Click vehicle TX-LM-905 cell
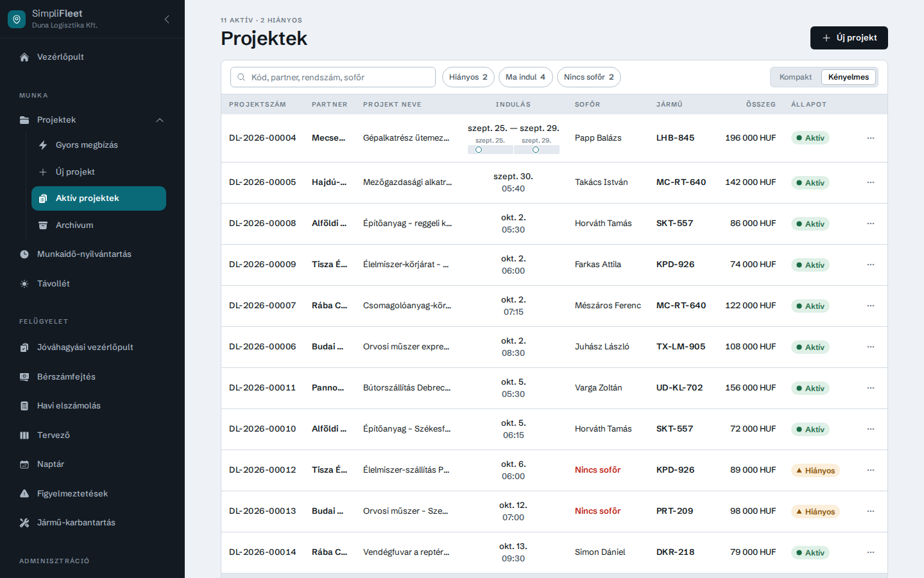The image size is (924, 578). (x=680, y=347)
